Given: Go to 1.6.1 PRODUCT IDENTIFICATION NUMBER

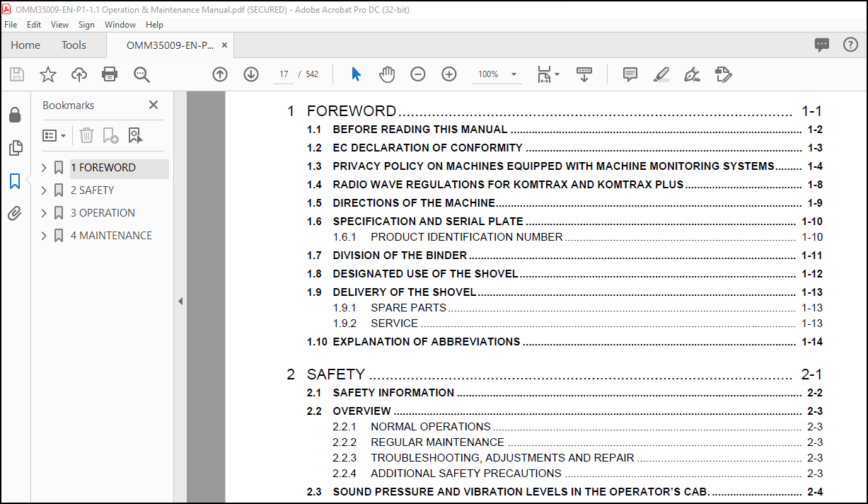Looking at the screenshot, I should tap(467, 237).
